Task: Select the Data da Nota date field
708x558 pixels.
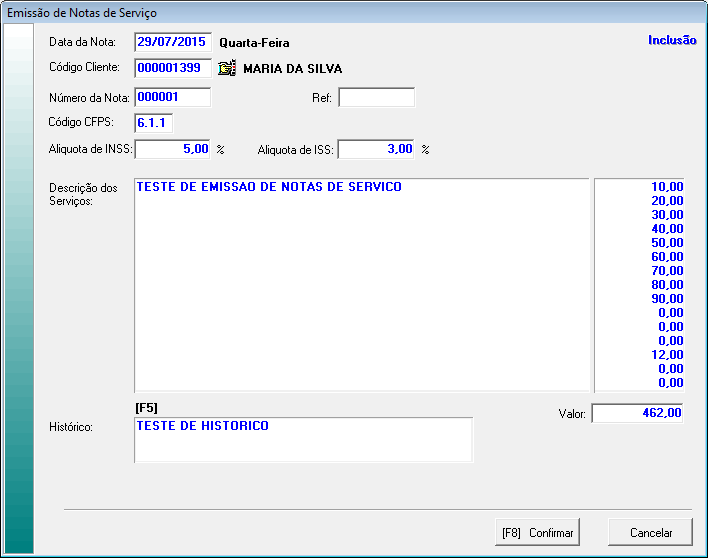Action: 172,43
